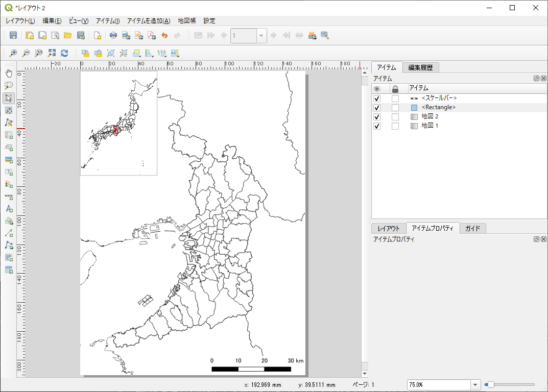Image resolution: width=548 pixels, height=392 pixels.
Task: Toggle visibility checkbox for 地図 2
Action: [x=377, y=117]
